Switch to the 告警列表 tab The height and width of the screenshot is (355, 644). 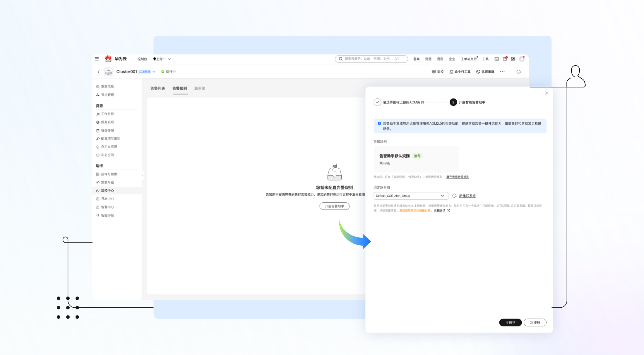click(x=157, y=88)
